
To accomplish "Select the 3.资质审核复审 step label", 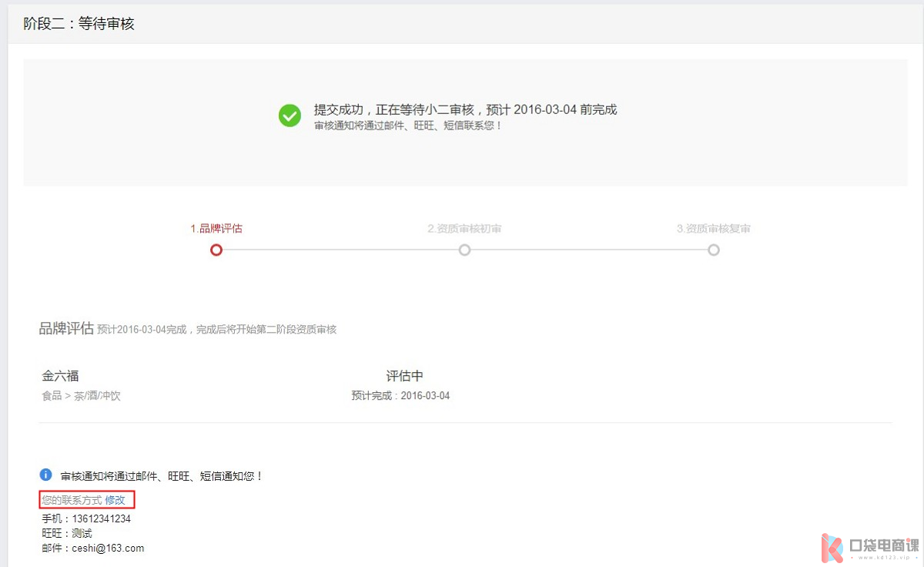I will (713, 229).
